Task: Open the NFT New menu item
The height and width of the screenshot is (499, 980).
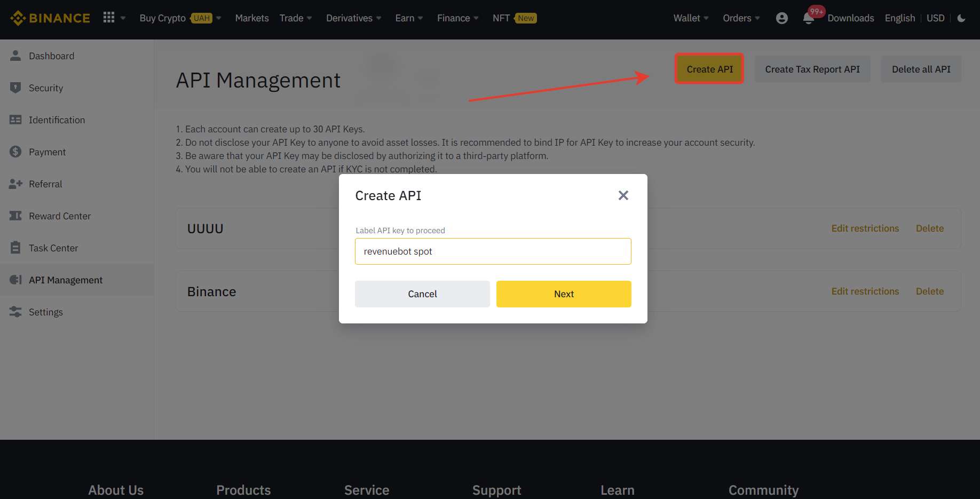Action: [515, 18]
